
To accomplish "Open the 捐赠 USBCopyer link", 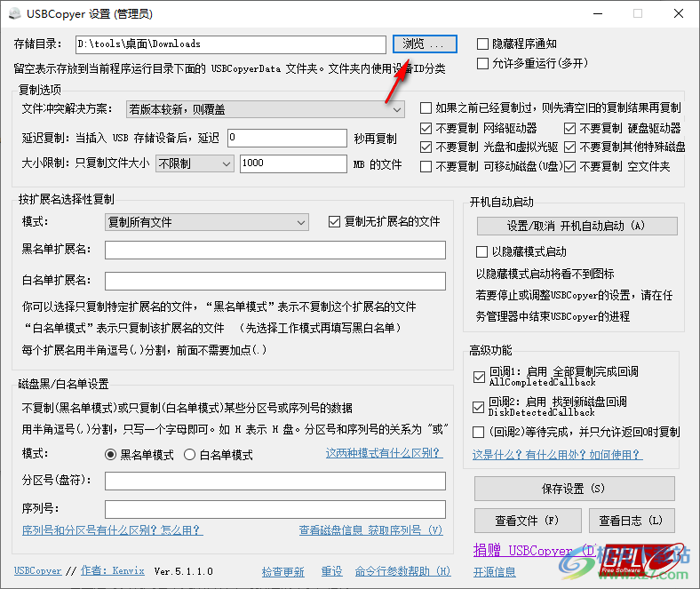I will [534, 550].
